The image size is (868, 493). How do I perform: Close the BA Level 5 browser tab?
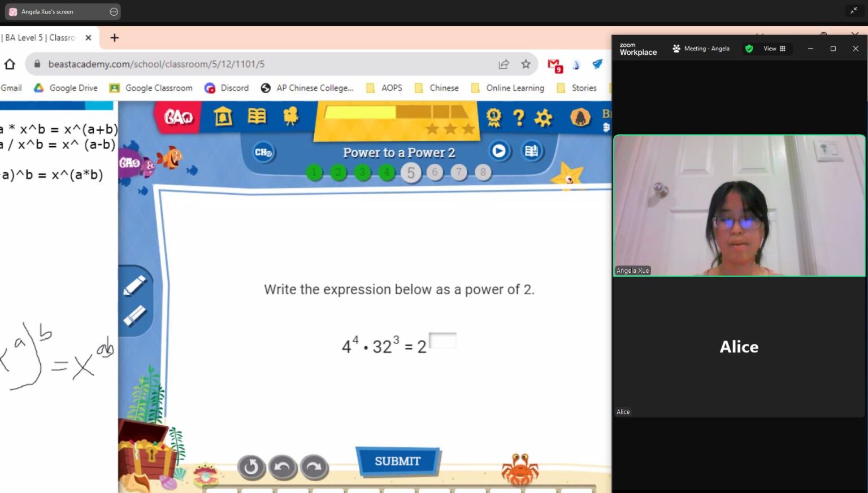88,38
